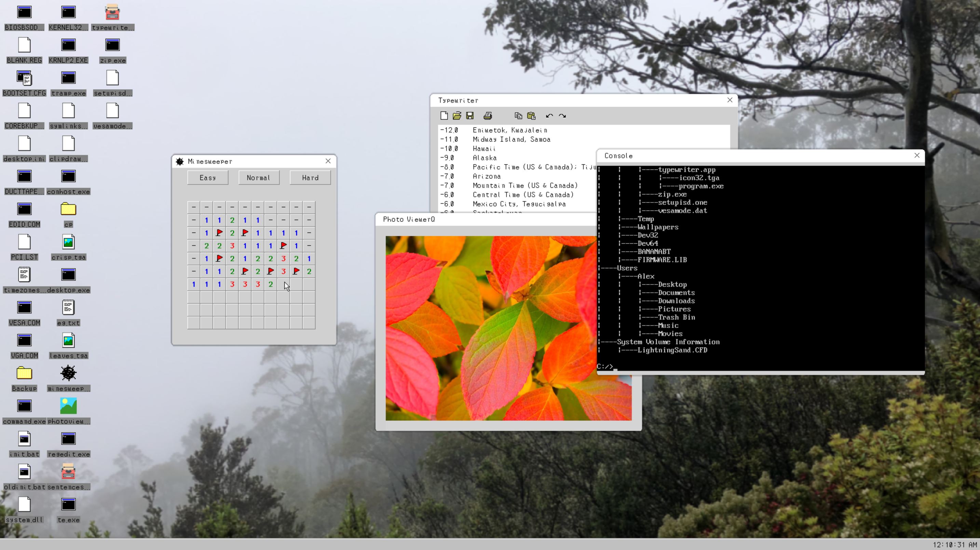
Task: Select the sentences typewriter desktop icon
Action: [x=68, y=472]
